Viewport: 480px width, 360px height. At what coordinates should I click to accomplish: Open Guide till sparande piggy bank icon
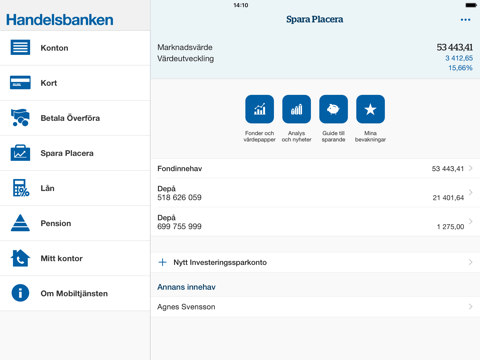(333, 109)
